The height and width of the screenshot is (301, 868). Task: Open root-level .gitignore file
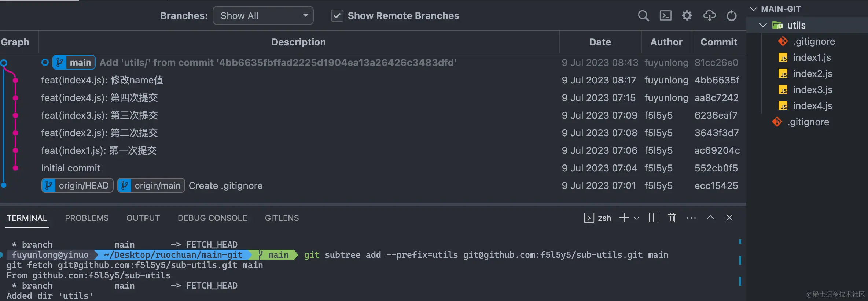click(x=808, y=122)
